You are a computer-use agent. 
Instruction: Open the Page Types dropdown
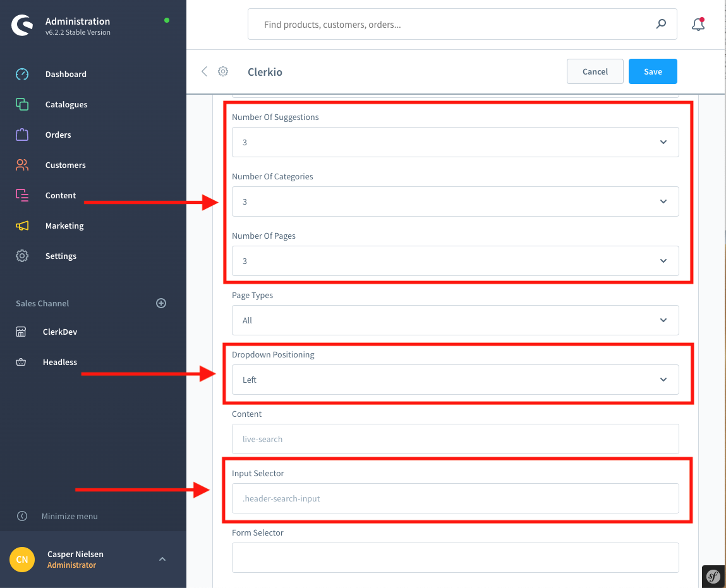point(455,320)
